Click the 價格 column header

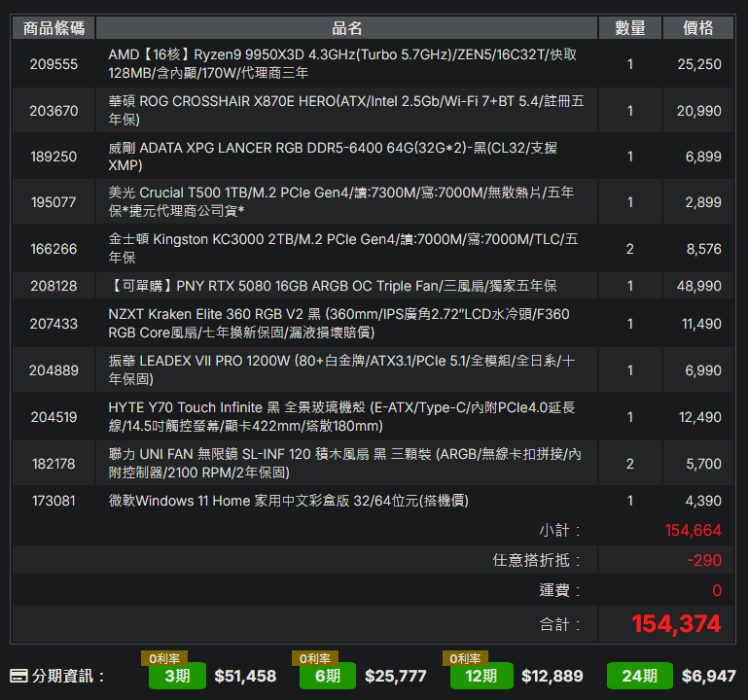[x=698, y=28]
